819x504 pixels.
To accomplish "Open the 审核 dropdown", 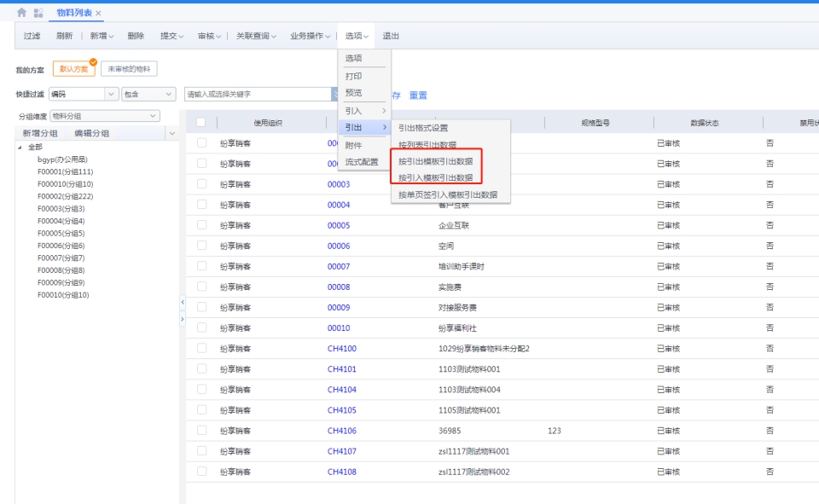I will coord(209,36).
